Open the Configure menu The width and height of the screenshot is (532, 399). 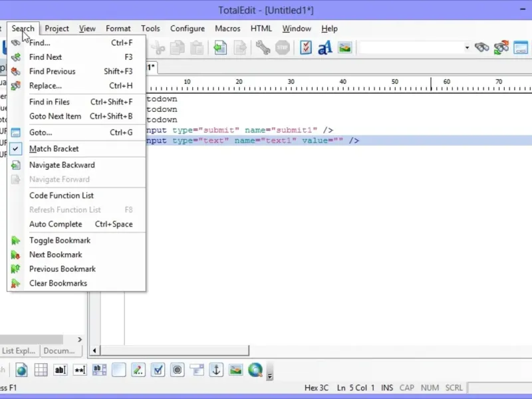tap(188, 29)
